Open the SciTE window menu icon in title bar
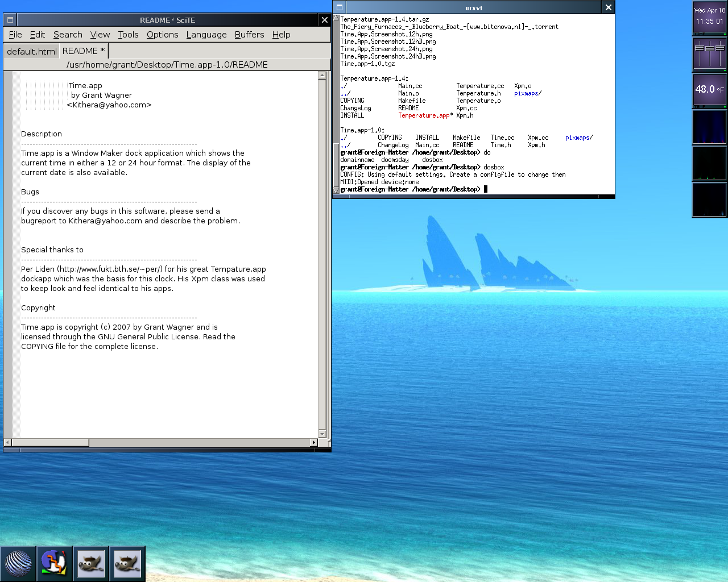Image resolution: width=728 pixels, height=582 pixels. point(10,20)
